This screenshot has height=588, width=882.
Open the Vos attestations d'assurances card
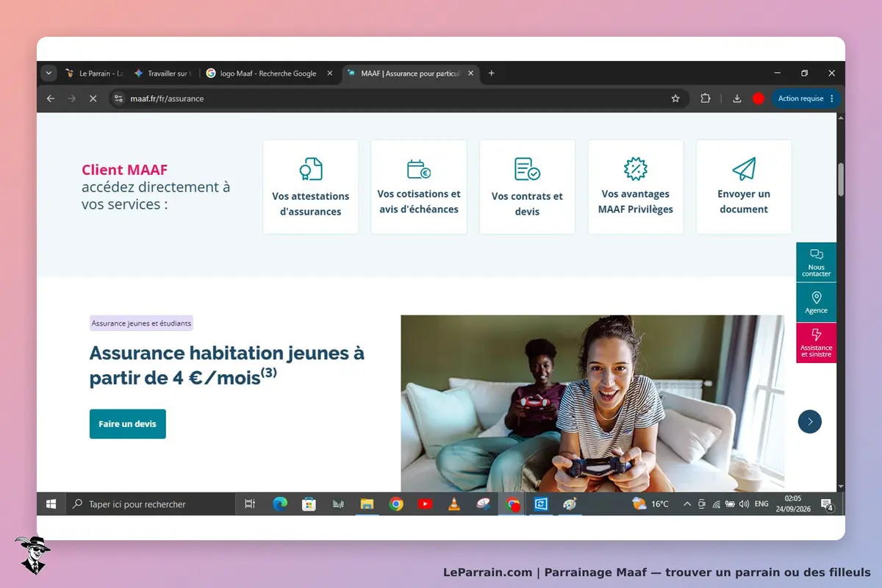(x=310, y=187)
